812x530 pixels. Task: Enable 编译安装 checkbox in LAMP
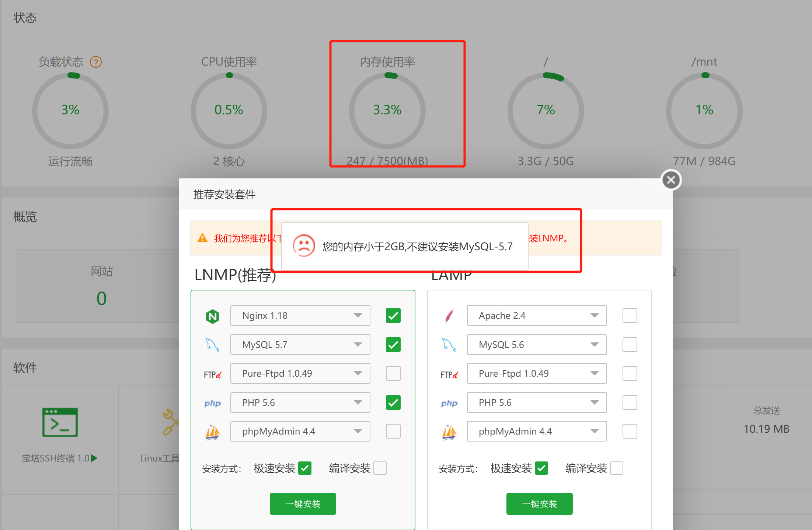coord(617,468)
